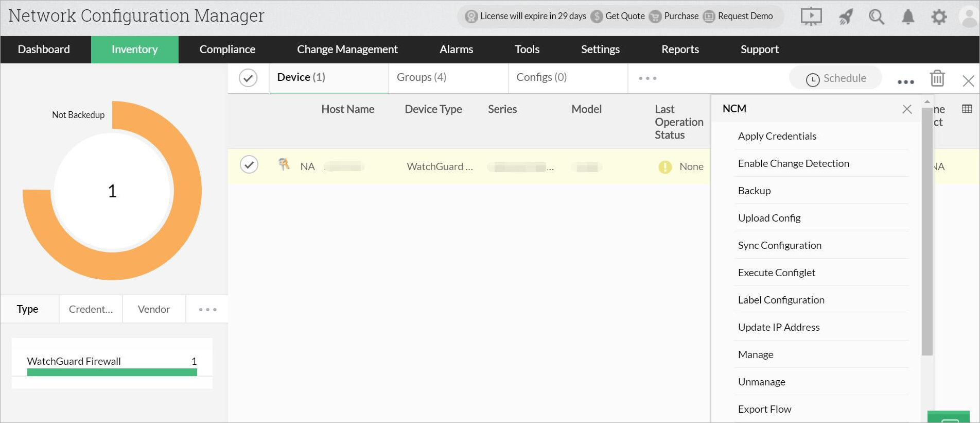The image size is (980, 423).
Task: Click the settings gear icon in header
Action: (x=939, y=17)
